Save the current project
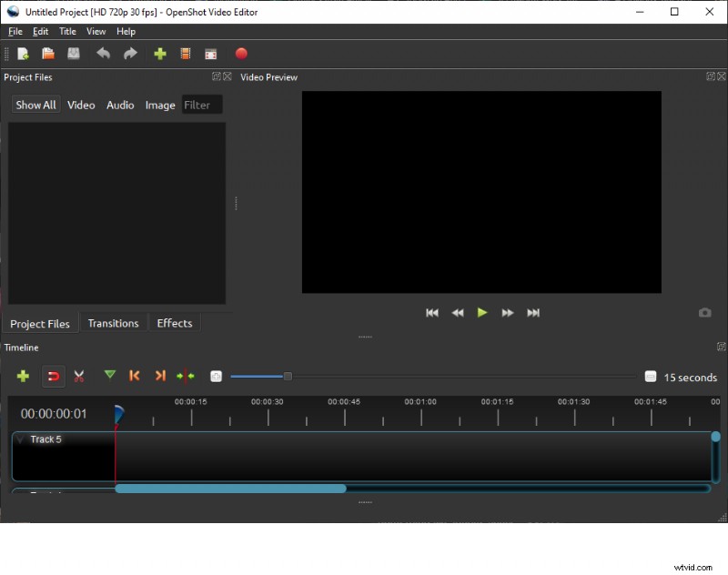This screenshot has height=575, width=728. click(74, 54)
